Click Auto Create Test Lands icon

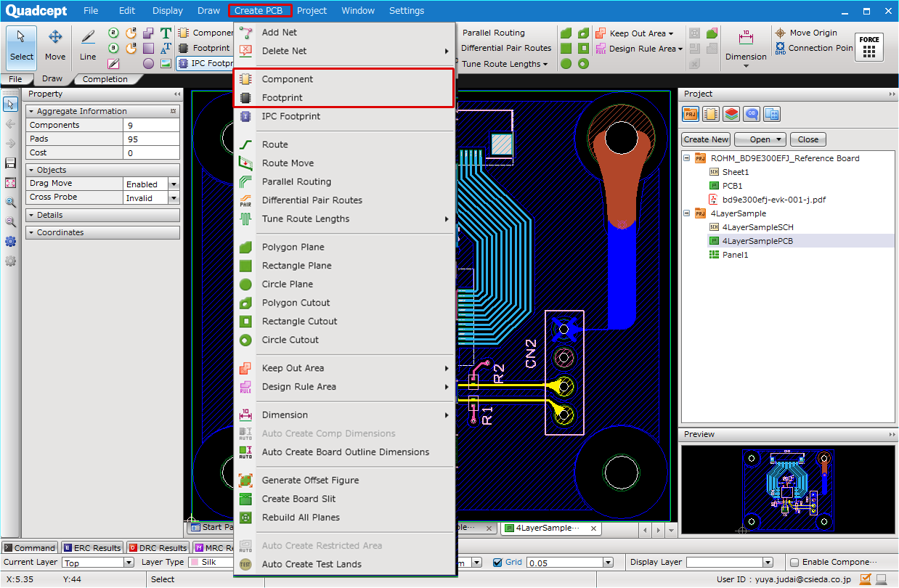tap(246, 564)
